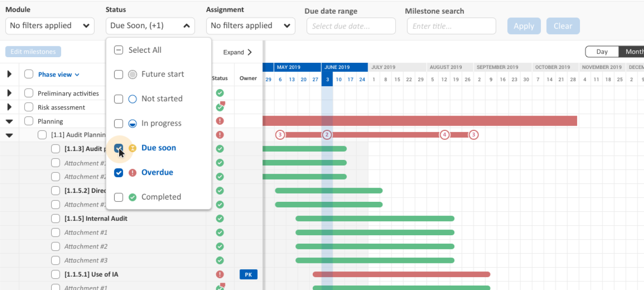Open the Assignment filter dropdown
The image size is (644, 290).
coord(250,26)
